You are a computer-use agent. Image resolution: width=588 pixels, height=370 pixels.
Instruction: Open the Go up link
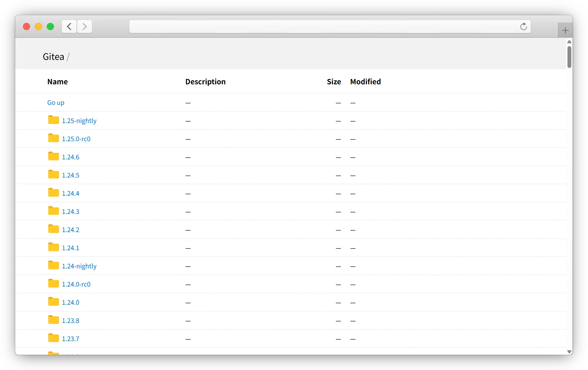pyautogui.click(x=56, y=103)
